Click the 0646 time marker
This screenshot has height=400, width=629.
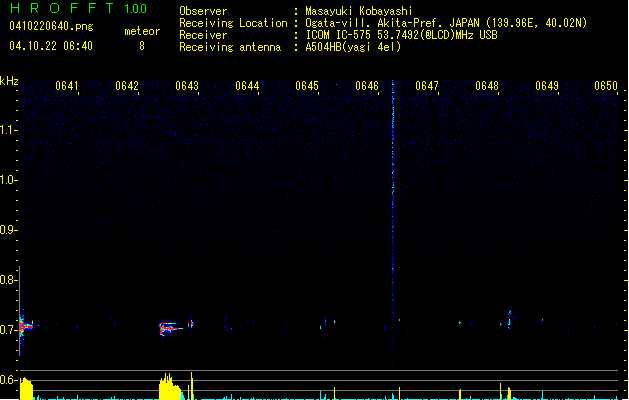(367, 86)
